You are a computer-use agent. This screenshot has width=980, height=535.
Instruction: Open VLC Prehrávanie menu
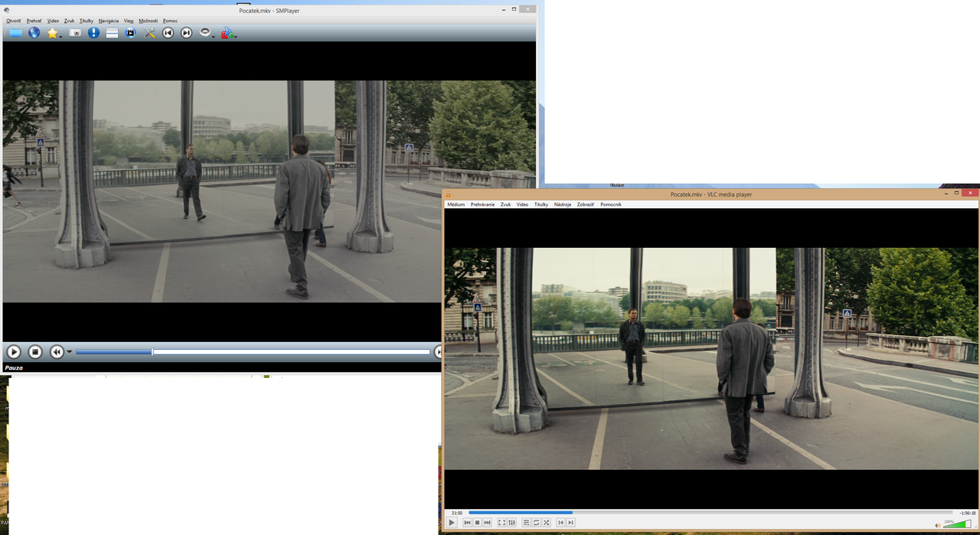(x=482, y=204)
